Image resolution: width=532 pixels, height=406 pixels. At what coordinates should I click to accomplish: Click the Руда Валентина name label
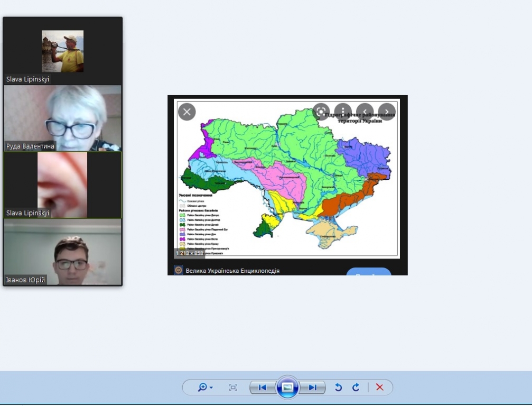coord(30,146)
